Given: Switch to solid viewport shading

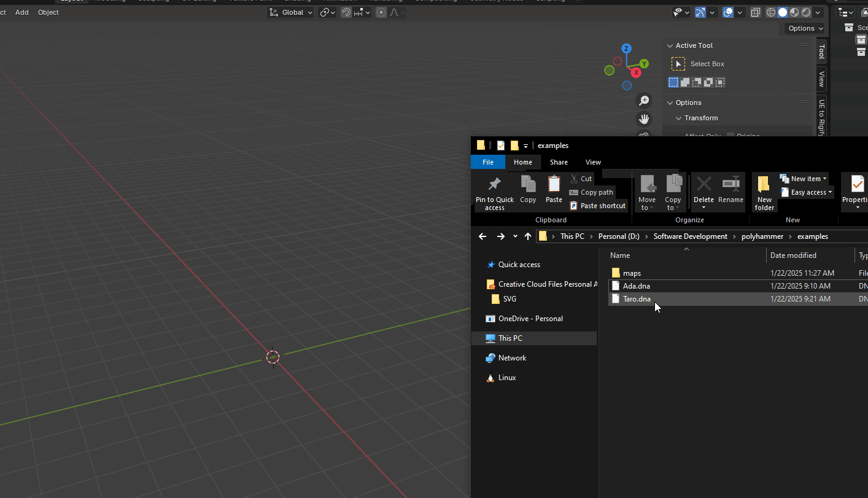Looking at the screenshot, I should (783, 12).
